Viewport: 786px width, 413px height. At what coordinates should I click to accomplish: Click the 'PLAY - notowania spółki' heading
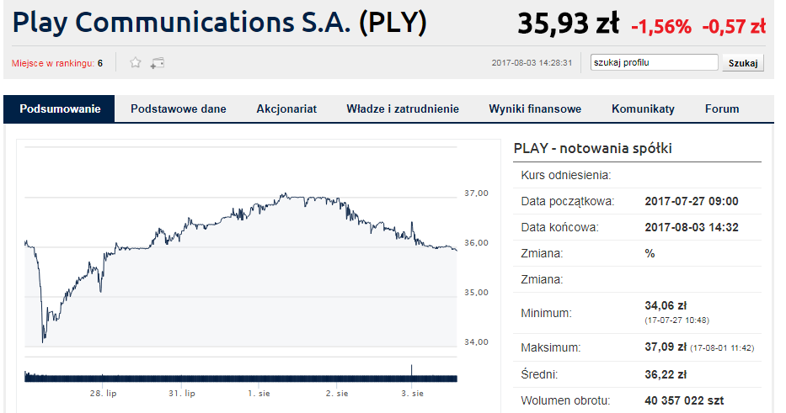592,148
